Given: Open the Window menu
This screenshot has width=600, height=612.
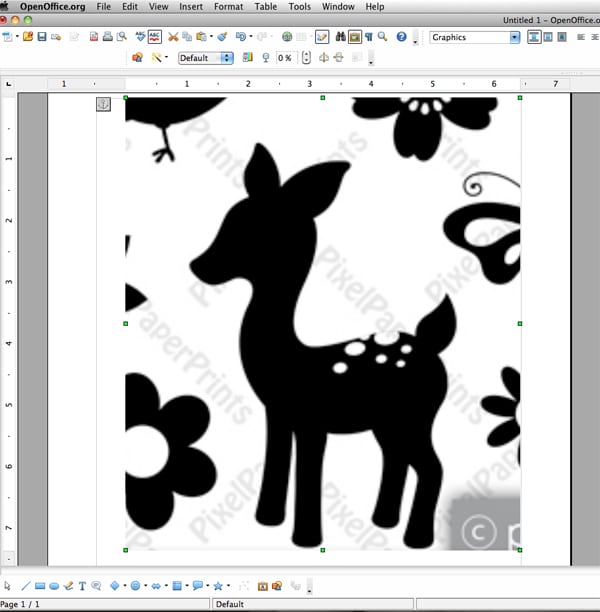Looking at the screenshot, I should coord(338,7).
